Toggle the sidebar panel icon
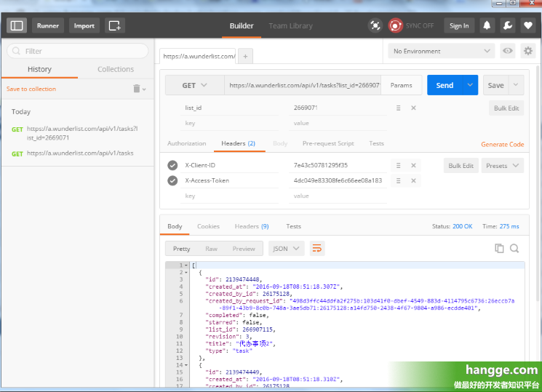The image size is (542, 392). tap(17, 25)
